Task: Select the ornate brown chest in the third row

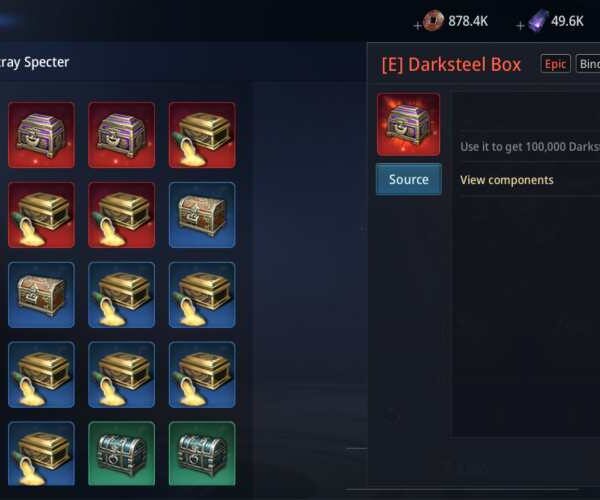Action: (41, 295)
